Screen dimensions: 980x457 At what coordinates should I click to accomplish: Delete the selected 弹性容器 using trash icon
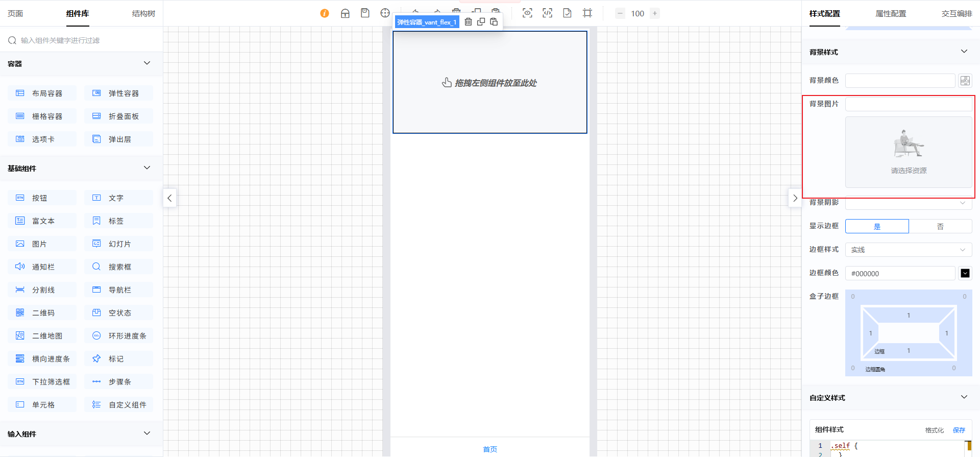pos(468,22)
